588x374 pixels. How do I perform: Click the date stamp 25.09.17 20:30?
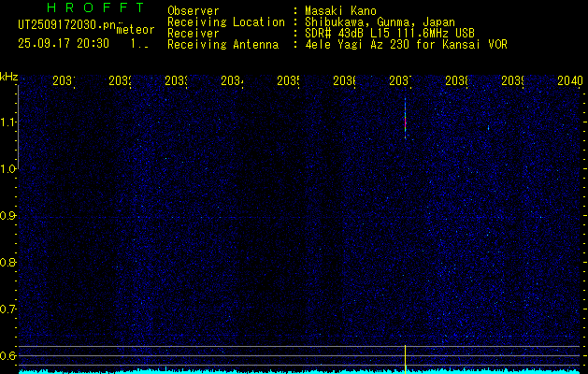64,44
